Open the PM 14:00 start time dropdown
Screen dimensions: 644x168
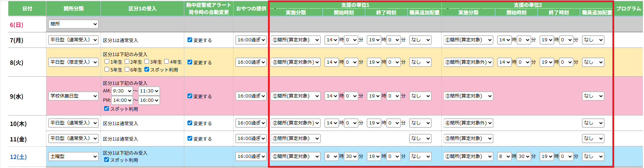click(122, 100)
